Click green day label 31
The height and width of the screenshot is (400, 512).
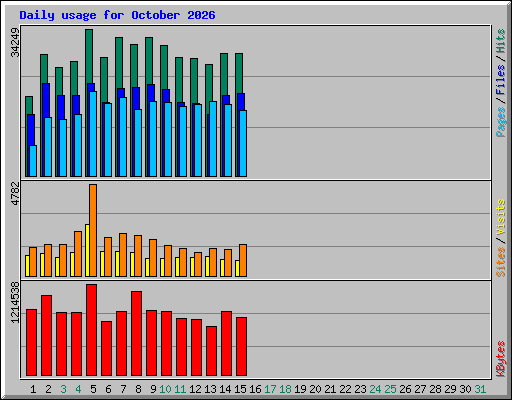click(480, 389)
